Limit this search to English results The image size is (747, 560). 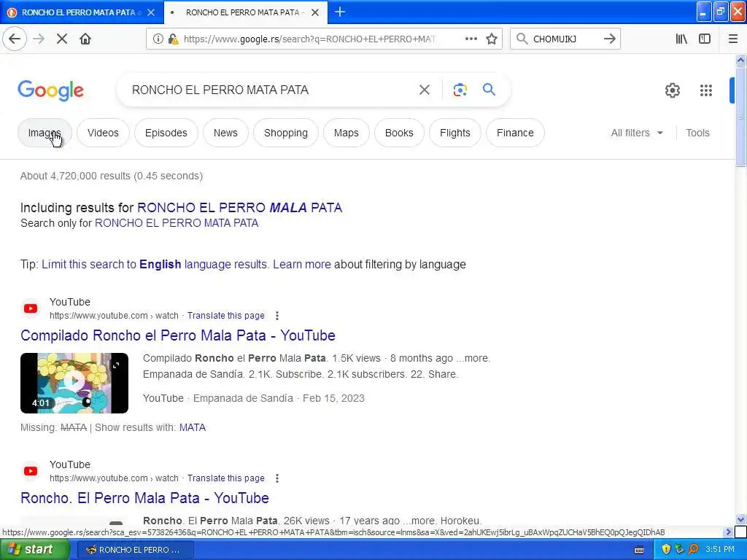coord(155,264)
